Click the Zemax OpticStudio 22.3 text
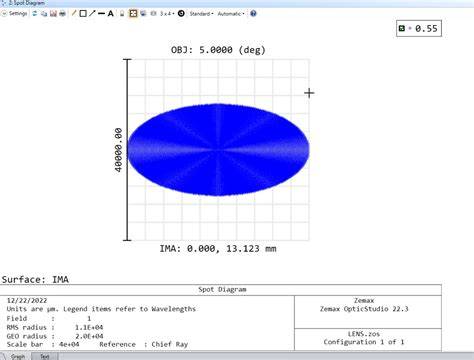The height and width of the screenshot is (360, 474). coord(364,309)
